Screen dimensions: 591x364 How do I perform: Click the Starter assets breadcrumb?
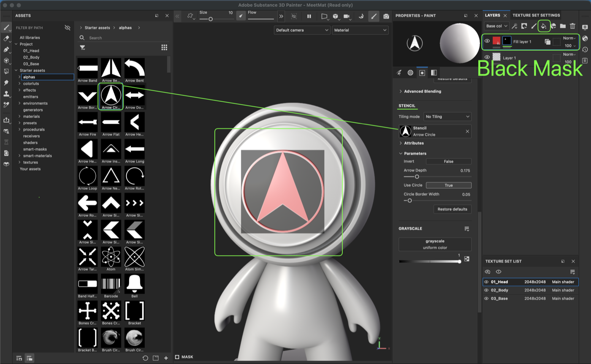click(x=97, y=28)
